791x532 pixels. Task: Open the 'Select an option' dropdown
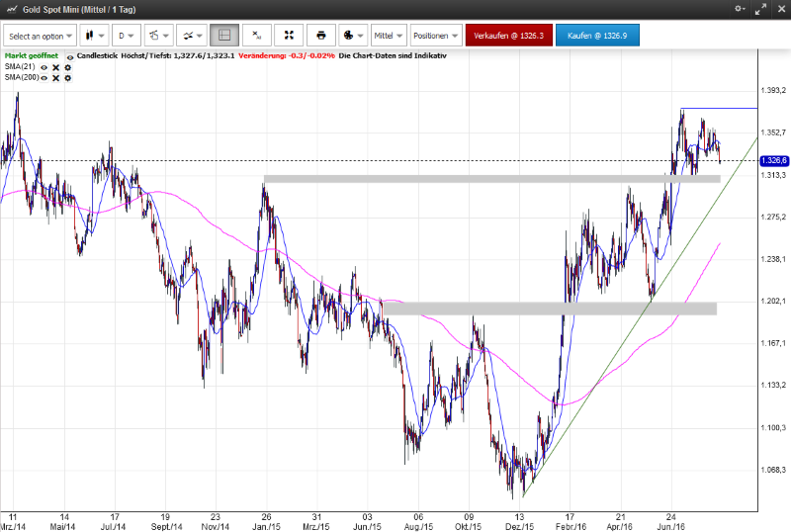(40, 36)
